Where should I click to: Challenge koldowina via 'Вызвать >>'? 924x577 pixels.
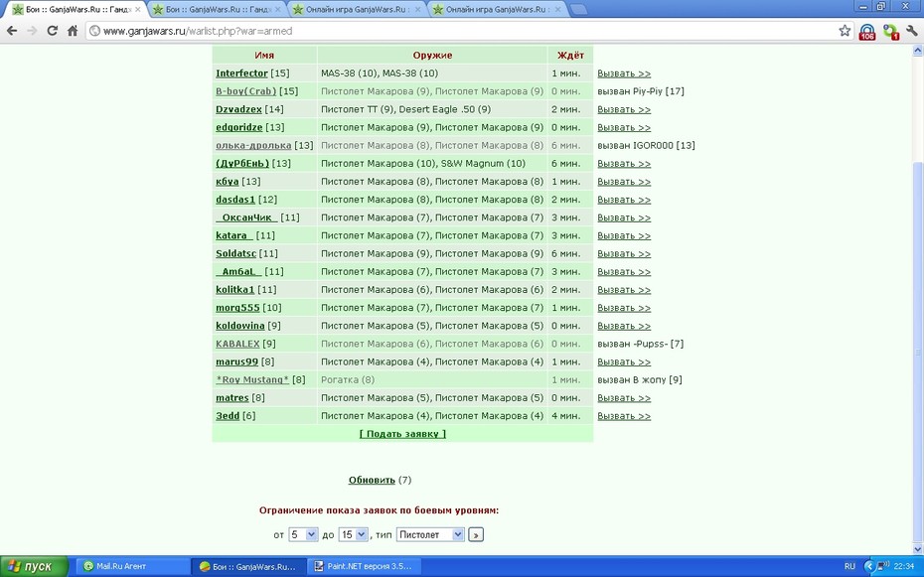tap(624, 326)
